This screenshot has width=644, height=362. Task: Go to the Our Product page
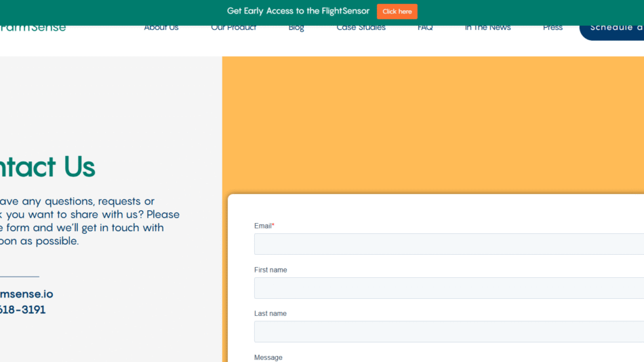[x=233, y=28]
